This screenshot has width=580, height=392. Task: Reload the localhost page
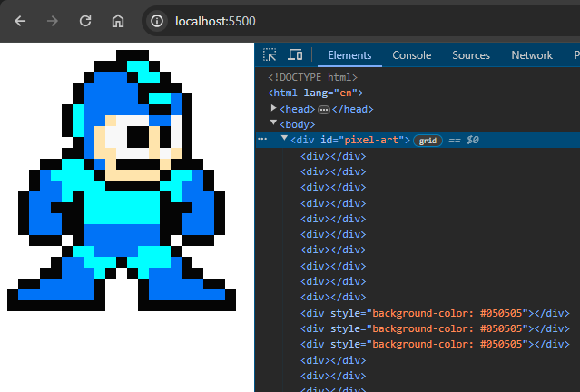tap(85, 21)
